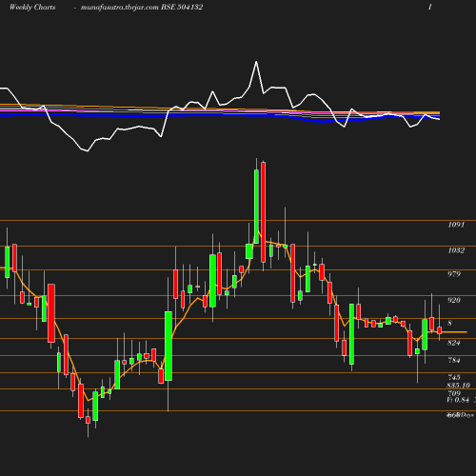Click the 709 price level label
This screenshot has height=476, width=476.
point(454,393)
